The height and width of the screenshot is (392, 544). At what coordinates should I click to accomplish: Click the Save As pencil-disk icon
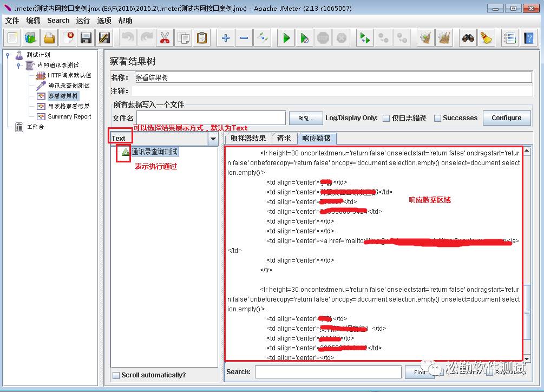pos(104,38)
